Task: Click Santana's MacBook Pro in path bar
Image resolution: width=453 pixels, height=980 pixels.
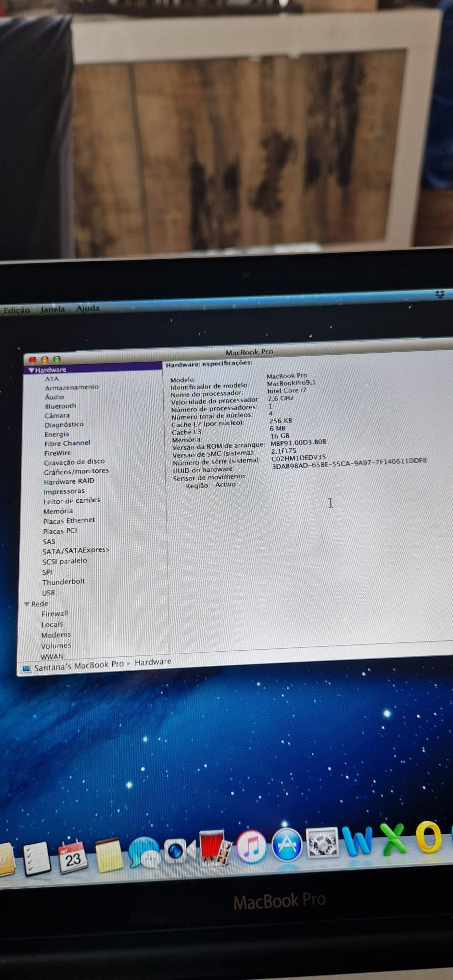Action: click(x=78, y=666)
